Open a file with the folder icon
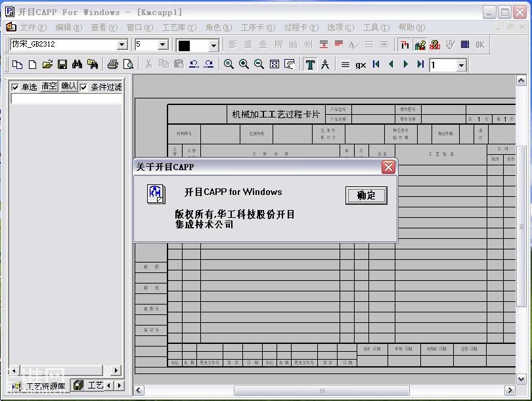The image size is (532, 401). pos(47,64)
